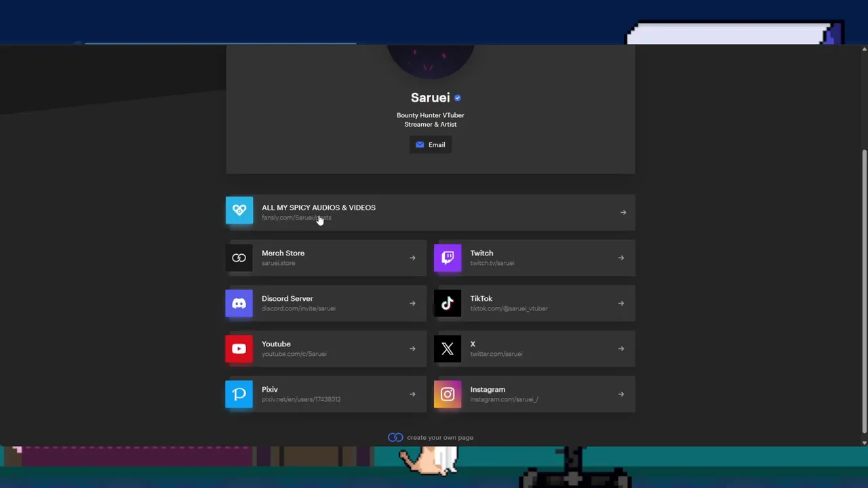Open the Merch Store link
Image resolution: width=868 pixels, height=488 pixels.
pos(326,258)
